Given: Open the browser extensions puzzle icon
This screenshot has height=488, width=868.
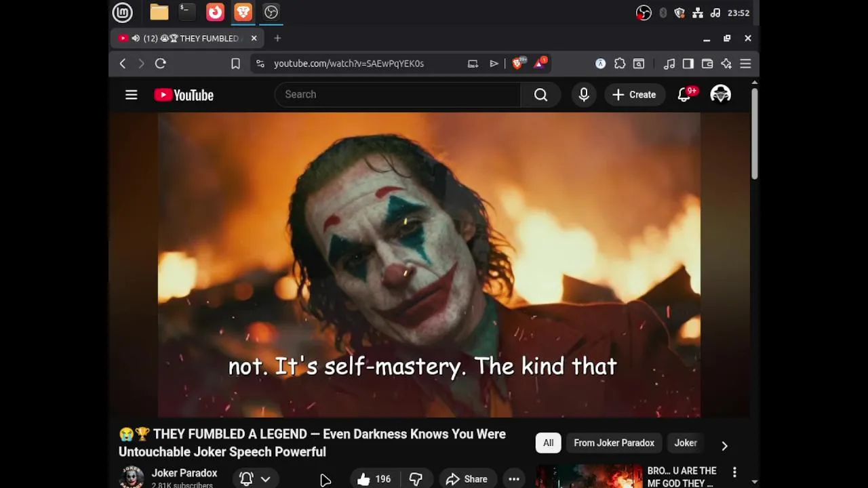Looking at the screenshot, I should click(620, 64).
